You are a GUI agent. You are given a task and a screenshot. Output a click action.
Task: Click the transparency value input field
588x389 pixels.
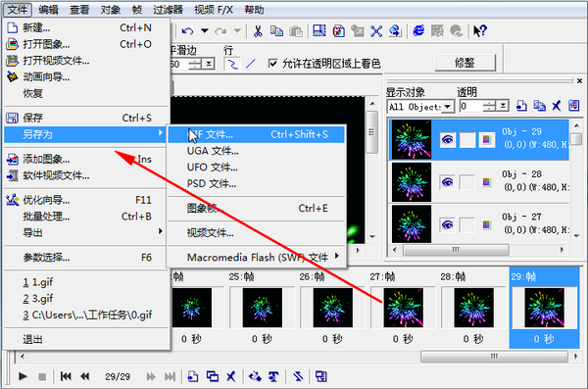471,106
